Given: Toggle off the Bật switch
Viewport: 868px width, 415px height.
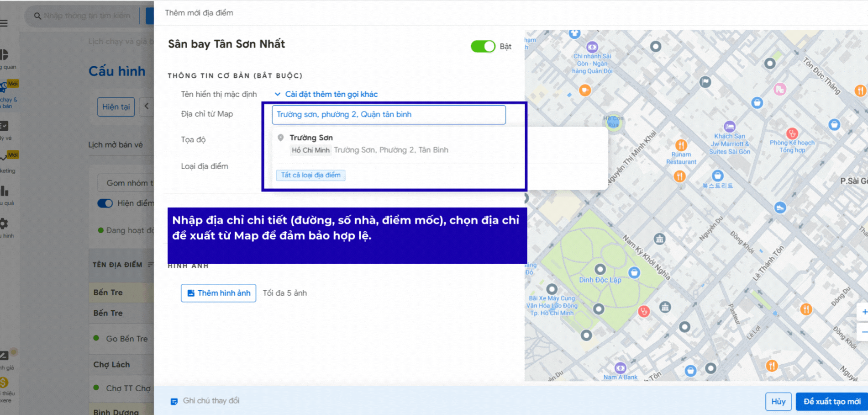Looking at the screenshot, I should click(483, 47).
